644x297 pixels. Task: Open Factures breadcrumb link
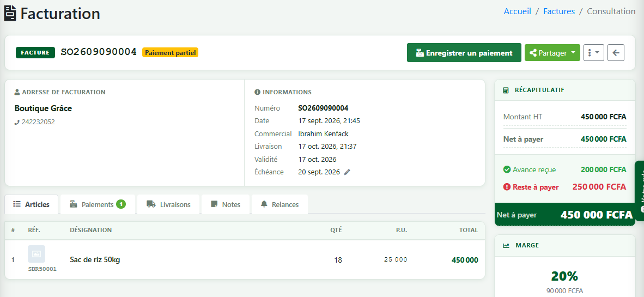[x=559, y=11]
